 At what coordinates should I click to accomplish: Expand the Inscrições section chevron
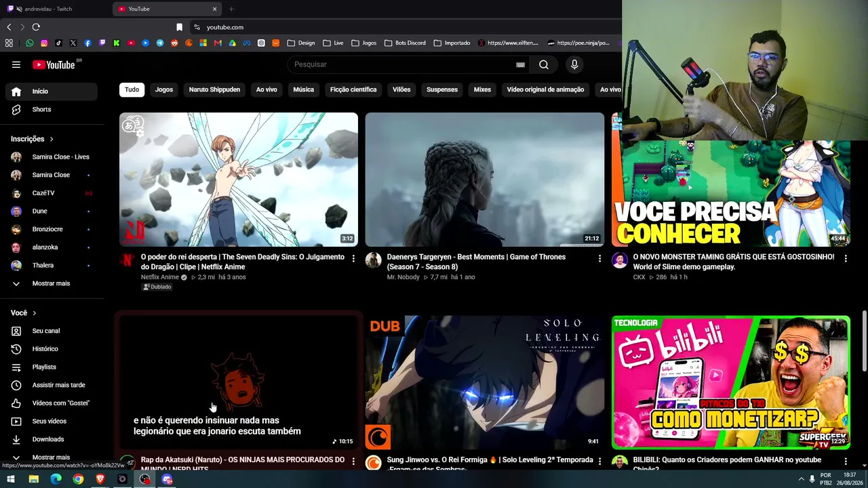(x=51, y=139)
